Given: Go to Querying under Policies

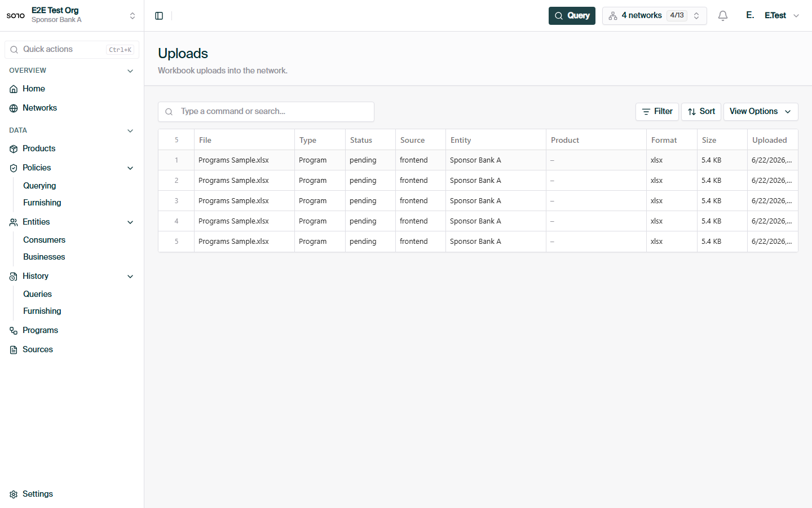Looking at the screenshot, I should (39, 186).
